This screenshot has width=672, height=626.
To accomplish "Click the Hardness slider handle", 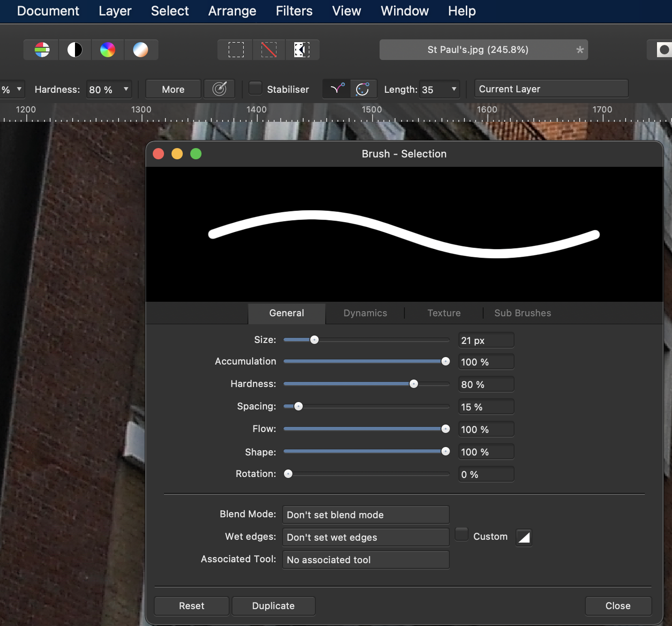I will [413, 384].
